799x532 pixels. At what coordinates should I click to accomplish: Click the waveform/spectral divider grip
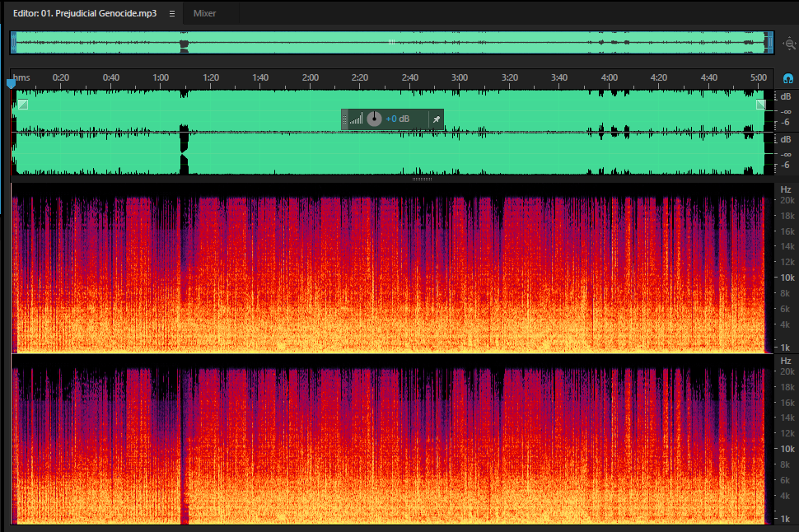coord(422,179)
